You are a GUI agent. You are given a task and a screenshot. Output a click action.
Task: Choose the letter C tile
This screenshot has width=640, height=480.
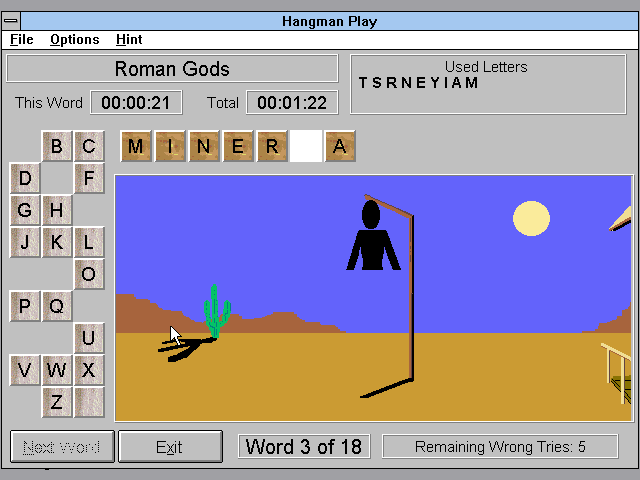tap(88, 147)
